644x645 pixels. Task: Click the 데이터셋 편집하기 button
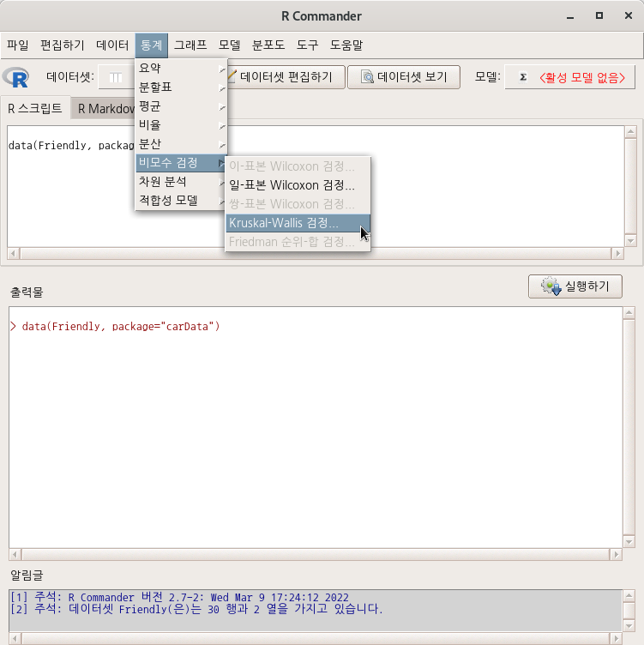click(x=286, y=77)
